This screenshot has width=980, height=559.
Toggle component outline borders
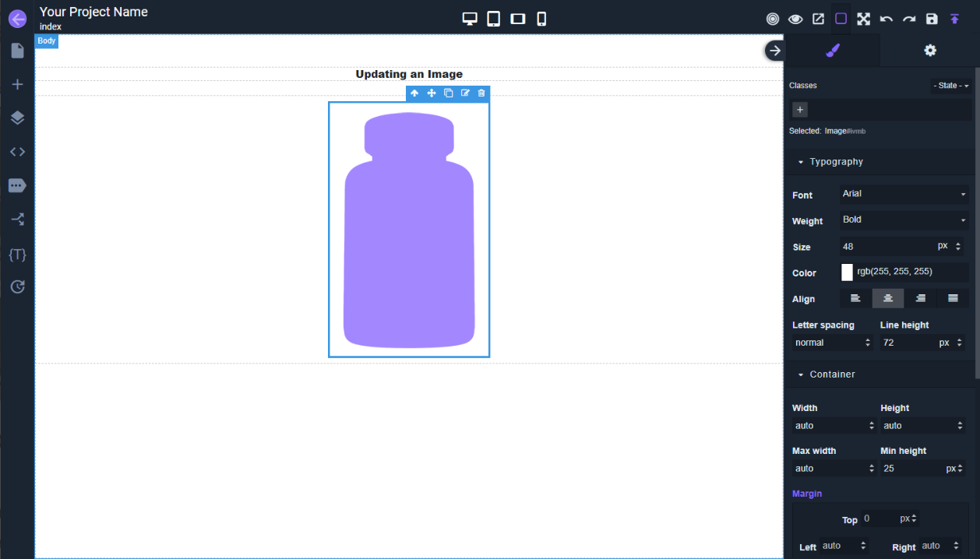coord(841,19)
